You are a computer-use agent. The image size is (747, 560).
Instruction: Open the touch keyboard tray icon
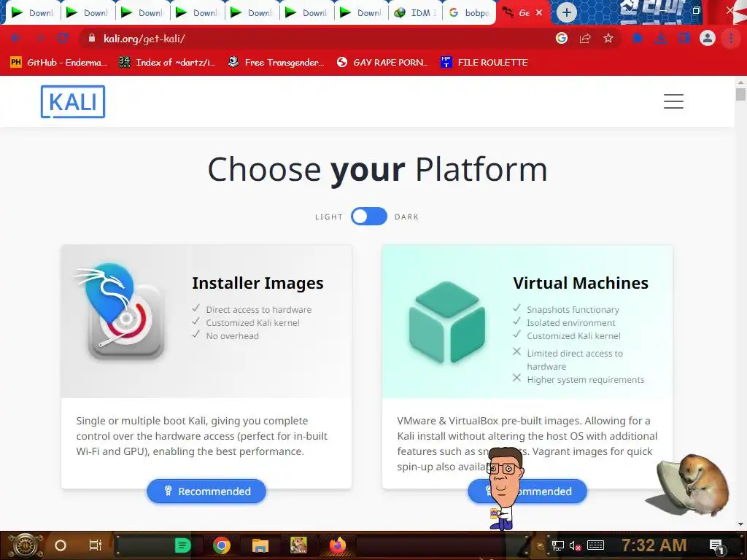[x=595, y=545]
